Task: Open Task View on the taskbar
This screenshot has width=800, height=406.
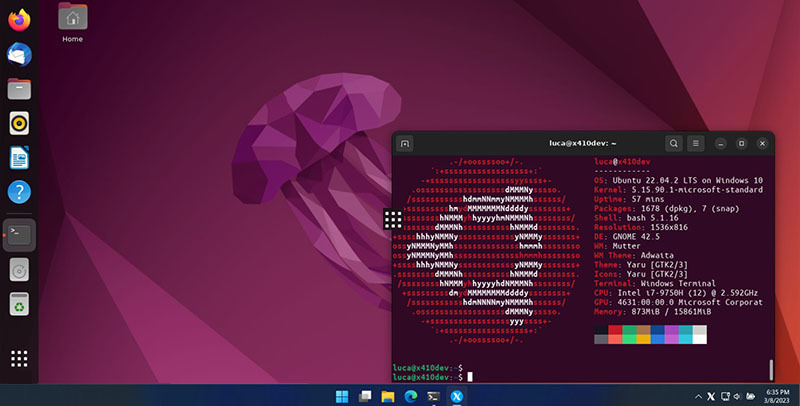Action: (365, 396)
